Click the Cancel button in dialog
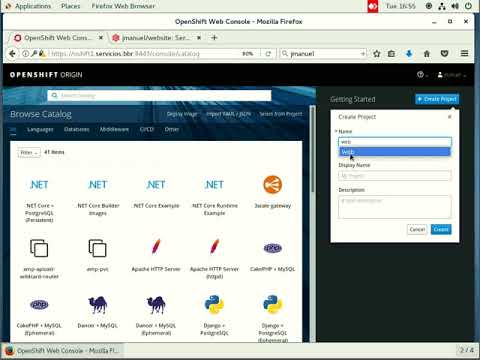 click(x=417, y=229)
